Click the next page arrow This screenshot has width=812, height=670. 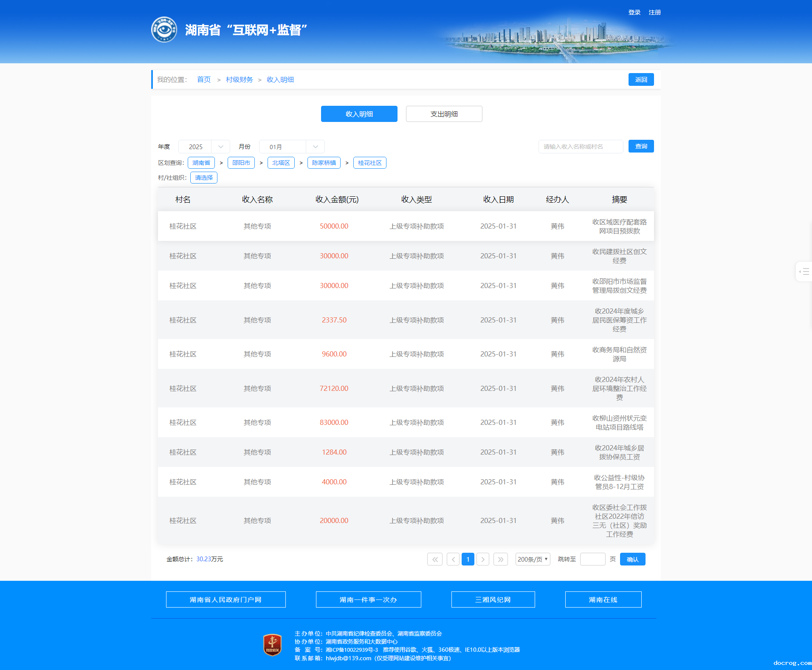483,559
